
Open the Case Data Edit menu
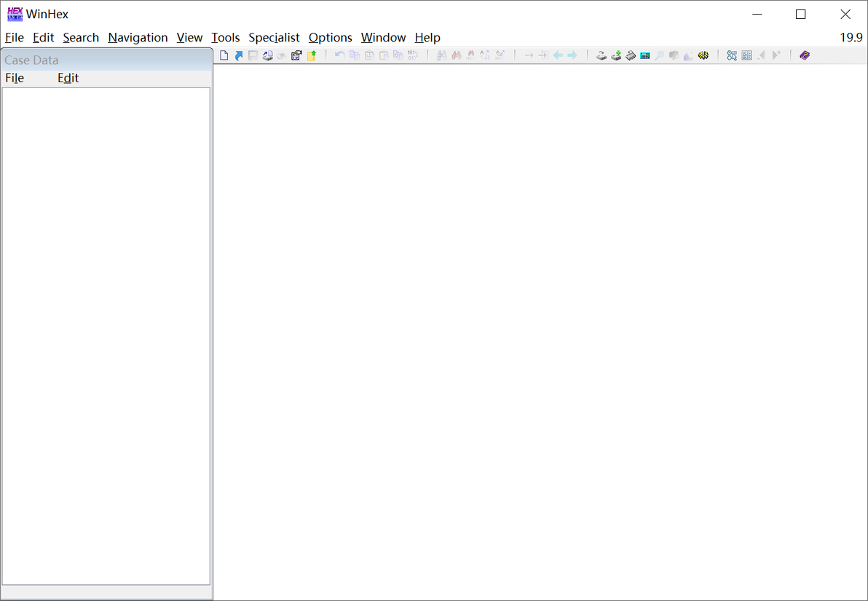(x=68, y=78)
